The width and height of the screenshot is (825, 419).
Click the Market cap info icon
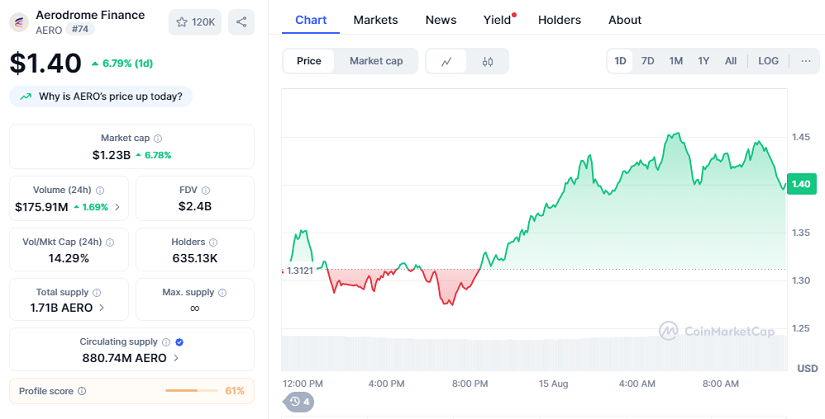click(158, 138)
